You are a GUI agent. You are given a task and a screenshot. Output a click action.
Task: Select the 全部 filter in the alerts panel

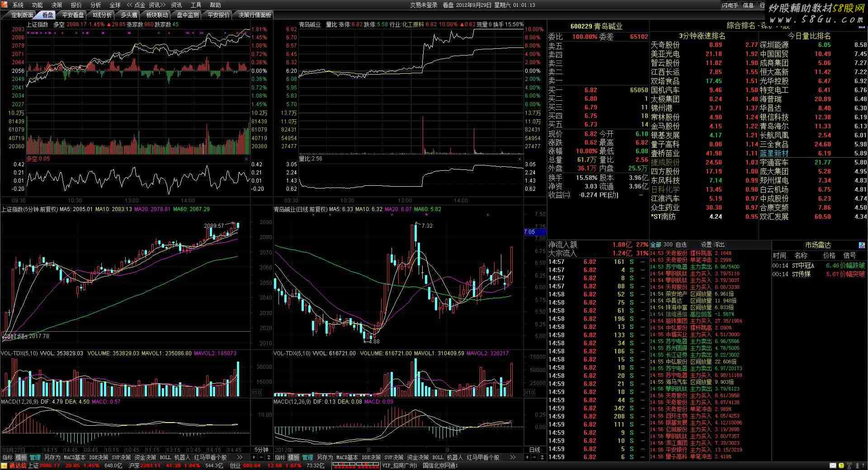coord(656,244)
